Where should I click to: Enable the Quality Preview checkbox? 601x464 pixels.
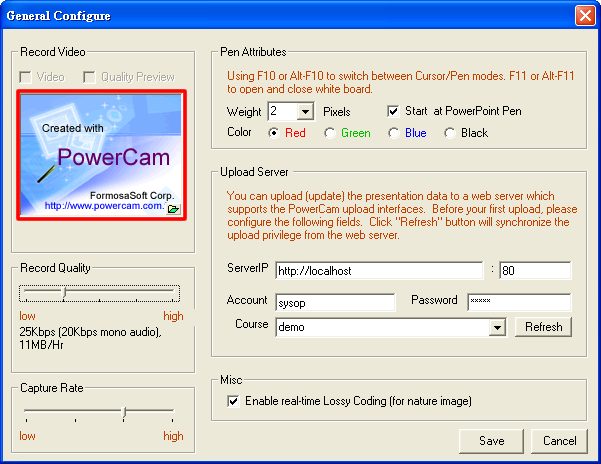click(89, 77)
